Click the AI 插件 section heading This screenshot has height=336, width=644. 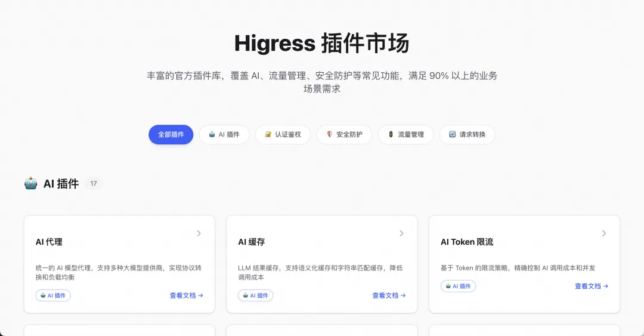coord(61,183)
